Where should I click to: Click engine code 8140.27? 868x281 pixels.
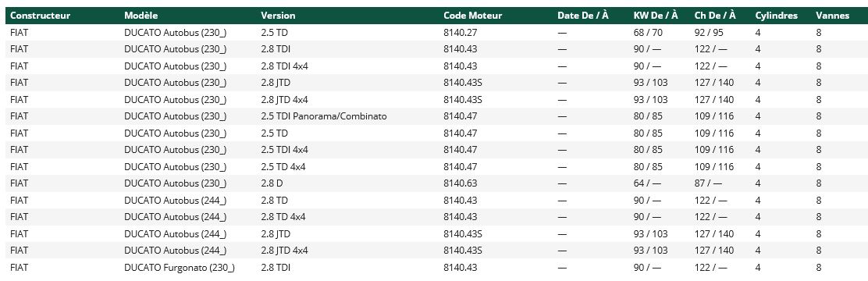460,33
